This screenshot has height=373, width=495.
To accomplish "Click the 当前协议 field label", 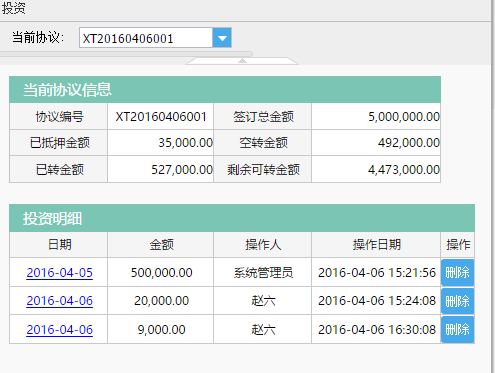I will (38, 37).
